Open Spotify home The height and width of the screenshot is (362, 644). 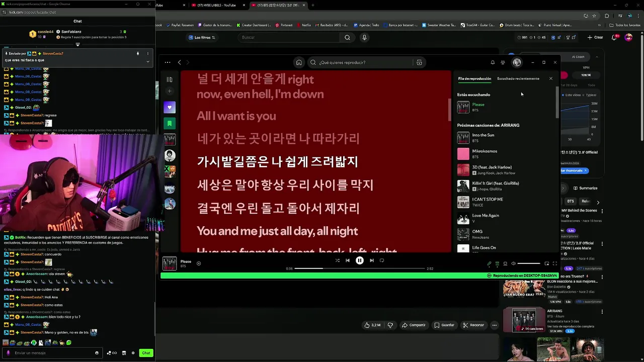pyautogui.click(x=299, y=62)
